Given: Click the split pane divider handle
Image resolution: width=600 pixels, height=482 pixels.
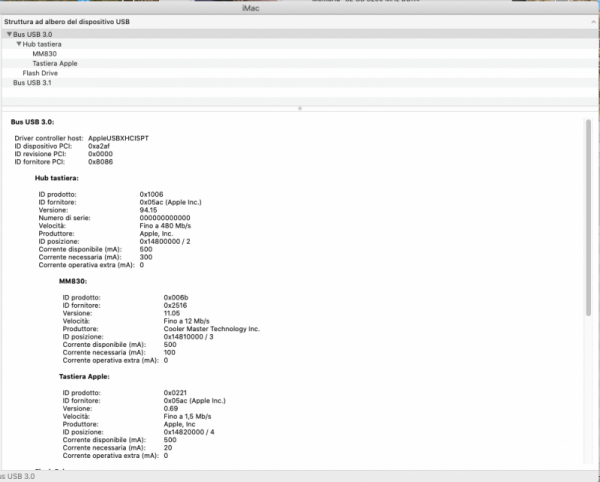Looking at the screenshot, I should tap(300, 108).
